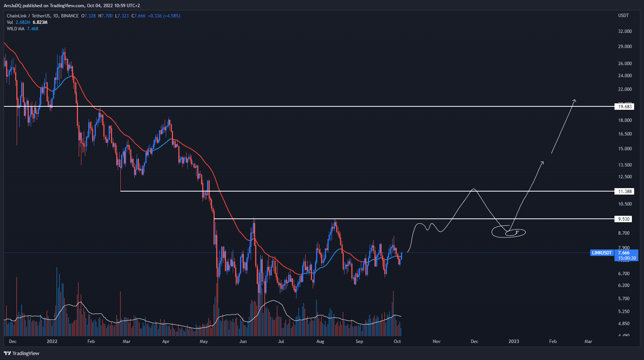
Task: Click the high value H7.700
Action: click(x=105, y=16)
